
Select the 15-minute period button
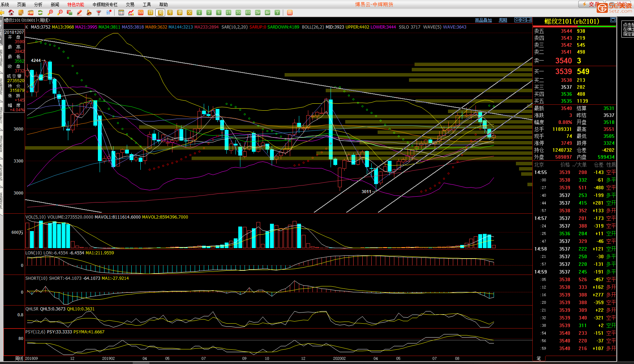[x=229, y=13]
